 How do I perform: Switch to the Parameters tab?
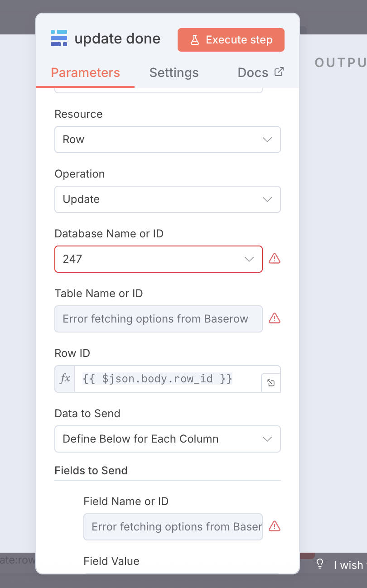click(x=85, y=72)
